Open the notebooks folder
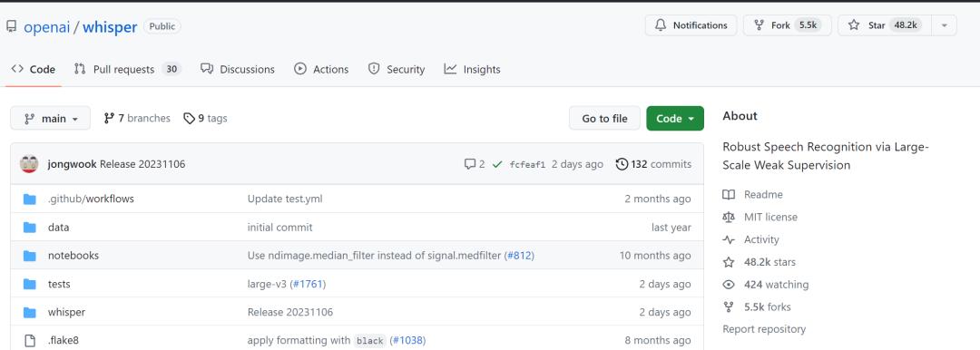 [73, 256]
